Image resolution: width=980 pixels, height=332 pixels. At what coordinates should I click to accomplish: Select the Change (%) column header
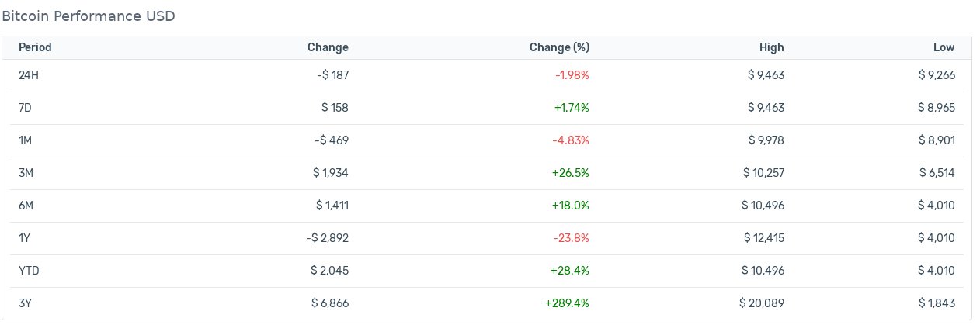coord(559,47)
